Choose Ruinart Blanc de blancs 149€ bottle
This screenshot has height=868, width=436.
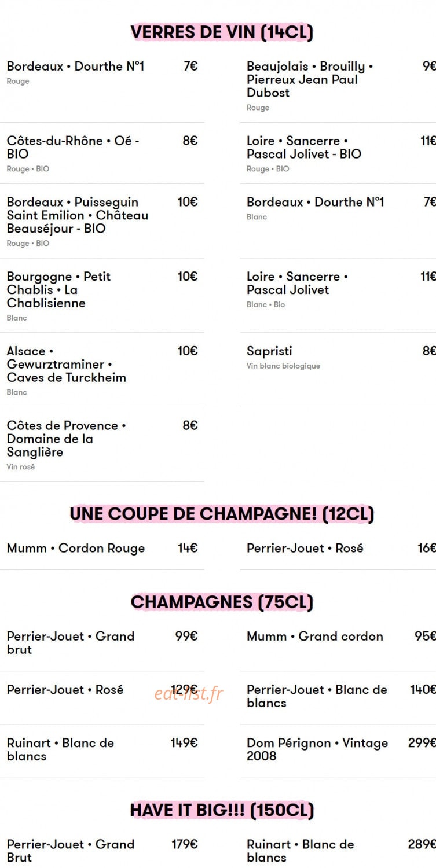tap(102, 749)
